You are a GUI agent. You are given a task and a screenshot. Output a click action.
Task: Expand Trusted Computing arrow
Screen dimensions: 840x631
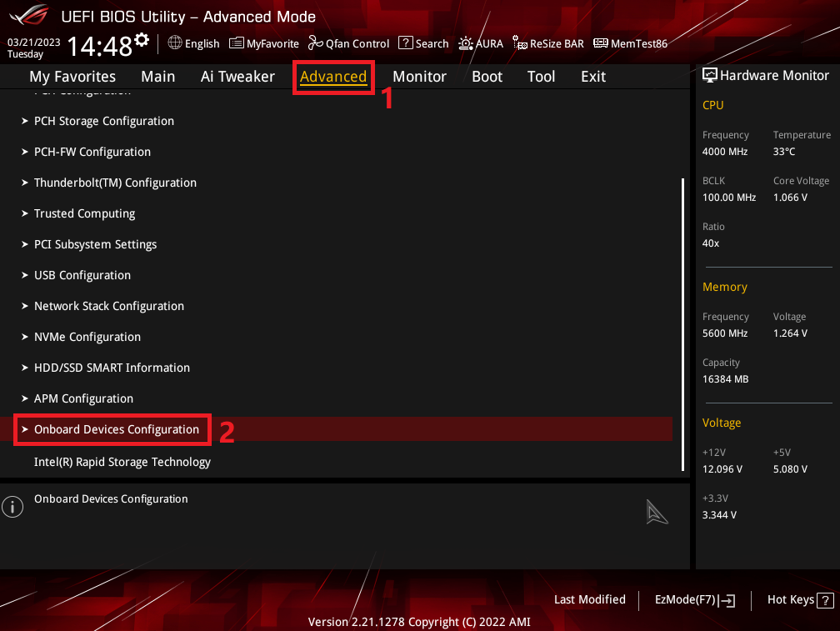pyautogui.click(x=25, y=213)
